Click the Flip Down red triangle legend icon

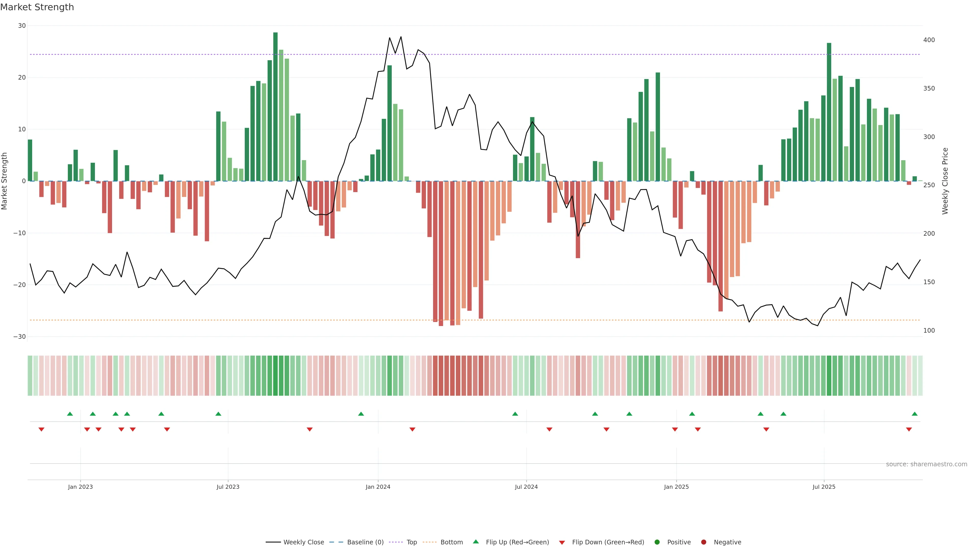(562, 542)
